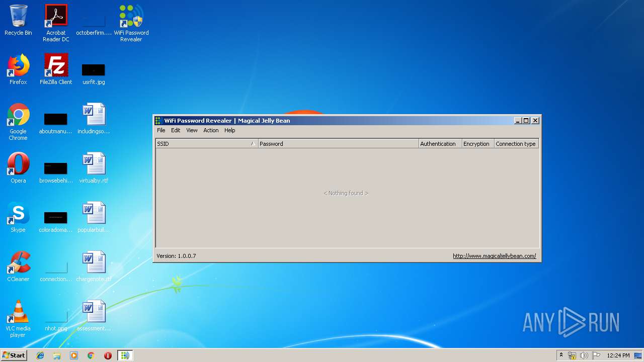
Task: Sort by the Password column header
Action: (x=339, y=144)
